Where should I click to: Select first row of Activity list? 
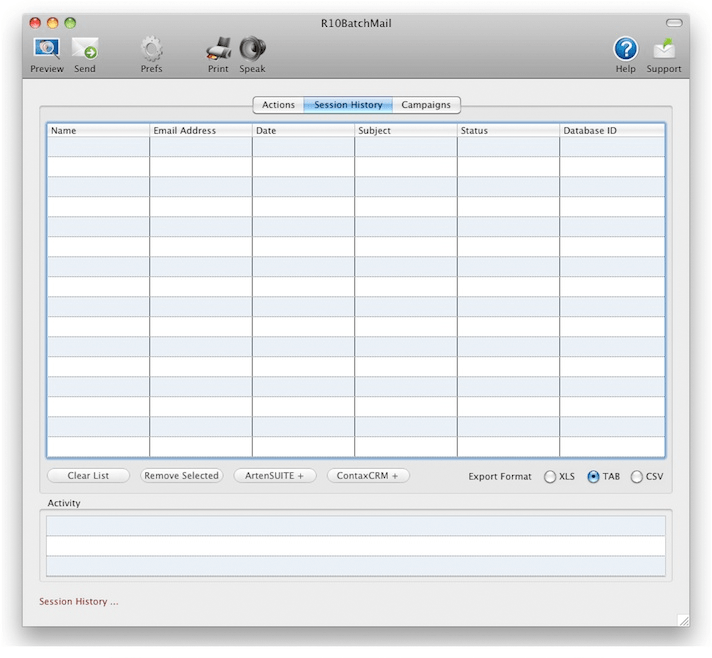(356, 526)
